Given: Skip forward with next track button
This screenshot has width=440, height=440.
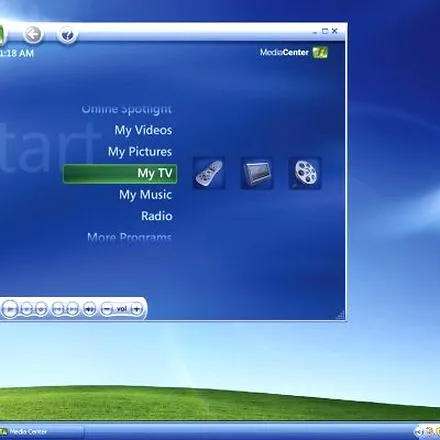Looking at the screenshot, I should [73, 309].
